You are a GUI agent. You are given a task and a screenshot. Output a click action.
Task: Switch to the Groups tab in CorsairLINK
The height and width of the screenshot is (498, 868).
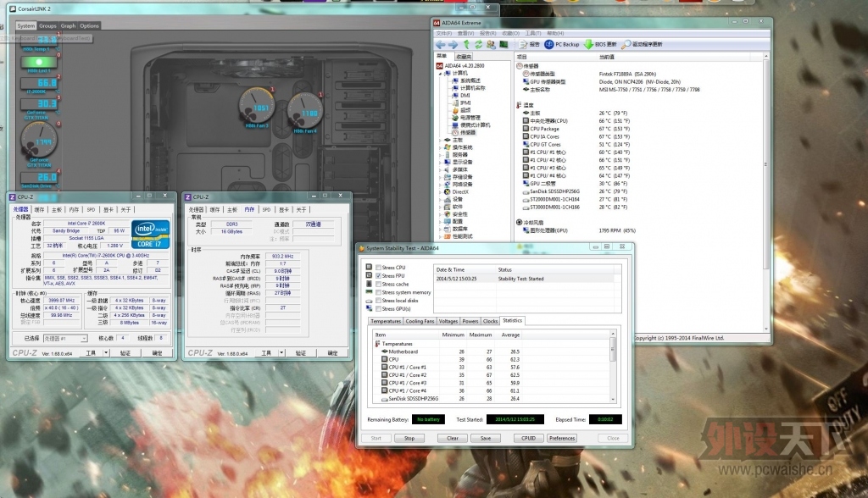tap(47, 25)
